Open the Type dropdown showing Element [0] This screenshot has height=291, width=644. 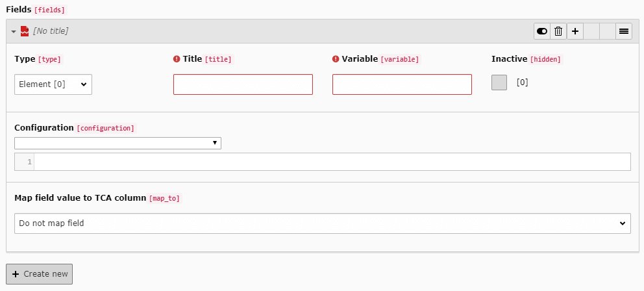click(x=53, y=84)
